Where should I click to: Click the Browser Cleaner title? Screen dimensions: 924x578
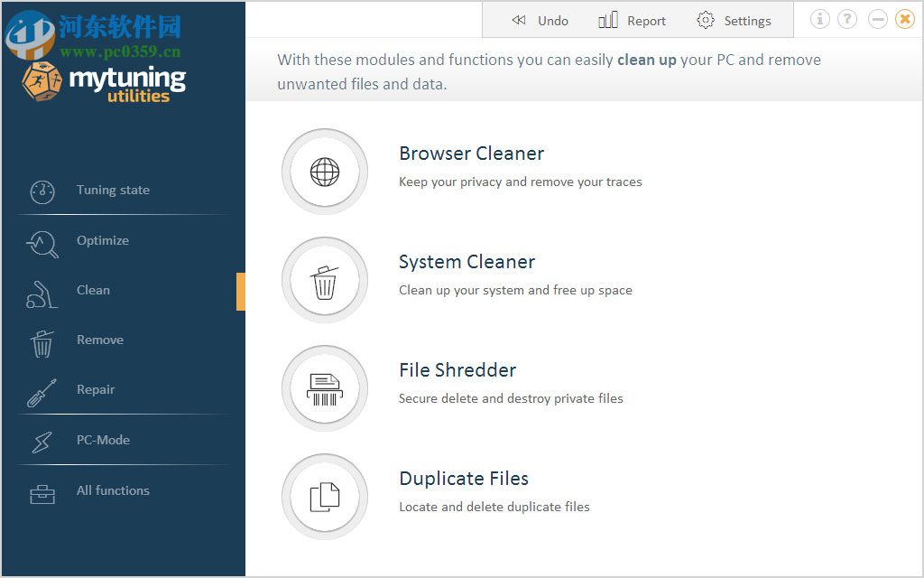point(471,154)
